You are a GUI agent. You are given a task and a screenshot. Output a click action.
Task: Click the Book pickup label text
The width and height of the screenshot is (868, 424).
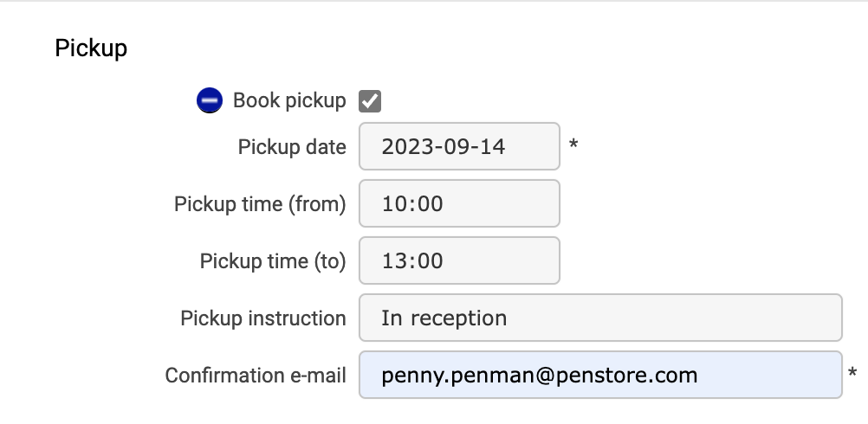(289, 100)
